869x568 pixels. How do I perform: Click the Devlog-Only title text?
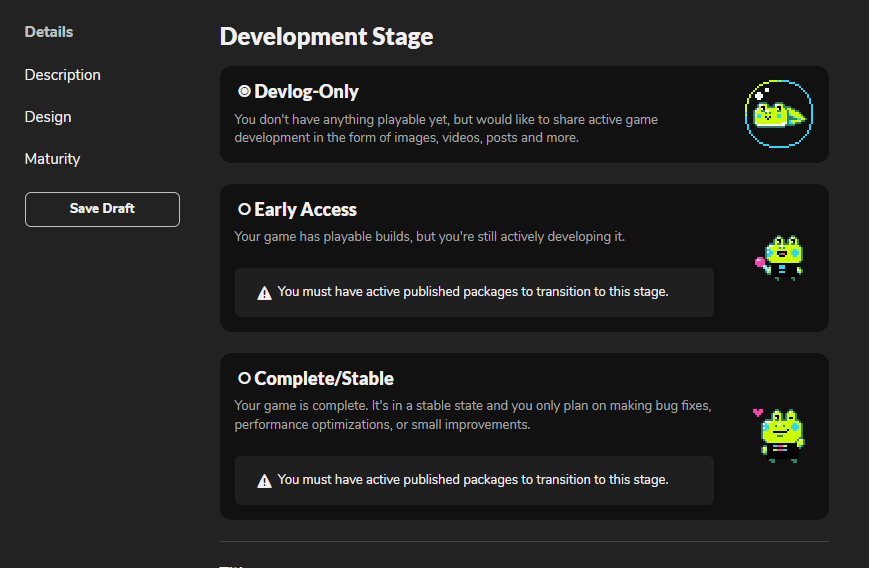coord(306,92)
